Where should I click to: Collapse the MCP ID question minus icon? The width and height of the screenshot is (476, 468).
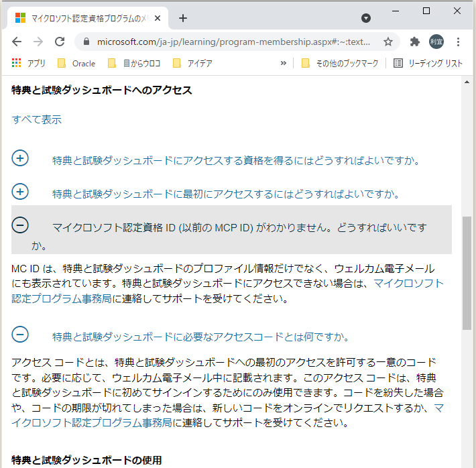point(20,225)
